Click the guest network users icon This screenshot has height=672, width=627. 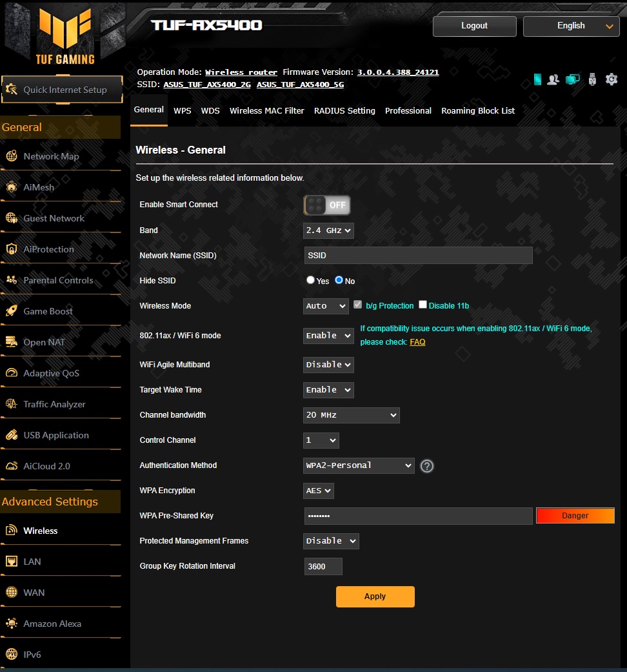(x=553, y=79)
